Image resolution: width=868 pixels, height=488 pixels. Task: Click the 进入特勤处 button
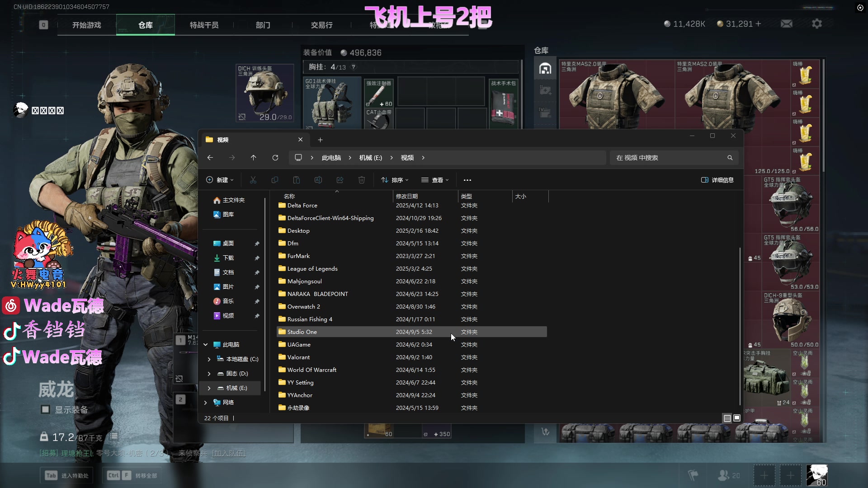[x=67, y=475]
